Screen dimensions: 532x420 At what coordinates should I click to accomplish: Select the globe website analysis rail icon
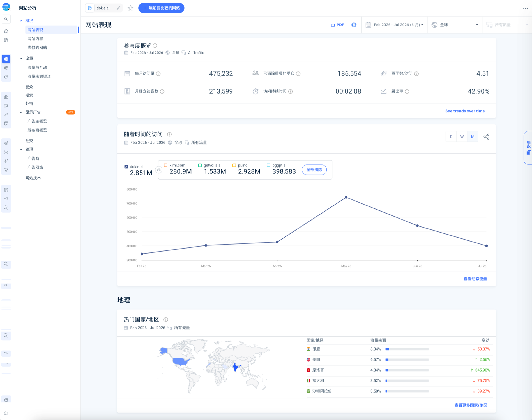[x=6, y=59]
